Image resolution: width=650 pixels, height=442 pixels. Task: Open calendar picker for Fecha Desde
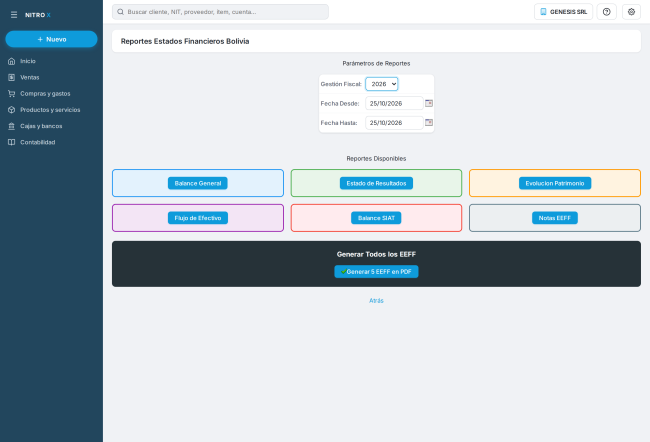coord(429,103)
